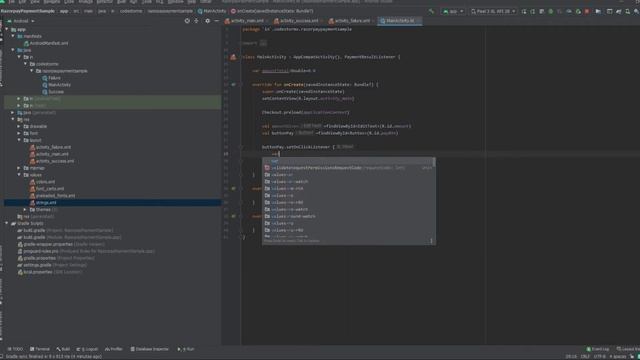Collapse the manifests folder

[13, 36]
